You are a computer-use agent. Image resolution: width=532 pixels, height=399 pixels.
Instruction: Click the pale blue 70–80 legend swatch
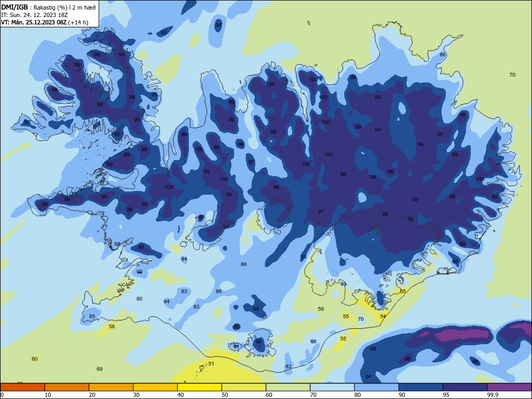(x=332, y=387)
